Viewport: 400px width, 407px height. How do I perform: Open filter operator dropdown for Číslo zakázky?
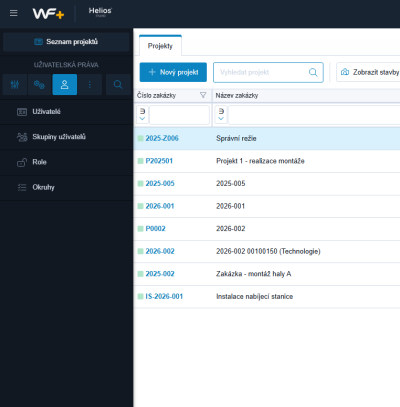point(142,115)
